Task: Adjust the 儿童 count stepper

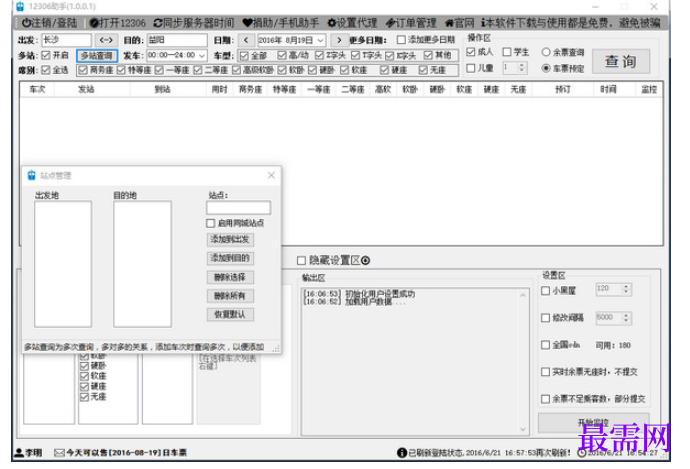Action: (522, 68)
